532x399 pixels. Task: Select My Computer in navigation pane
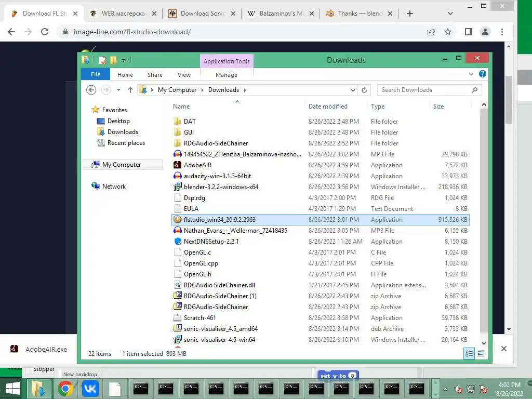click(x=122, y=165)
